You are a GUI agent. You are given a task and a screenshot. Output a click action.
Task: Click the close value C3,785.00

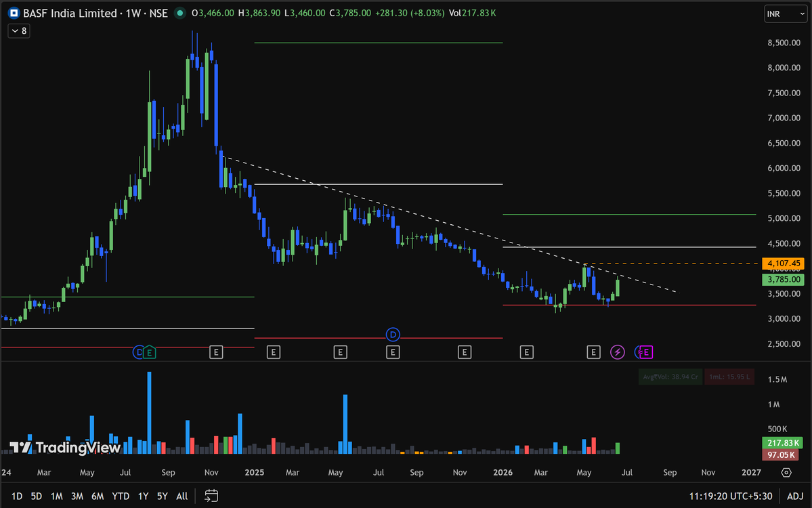350,13
